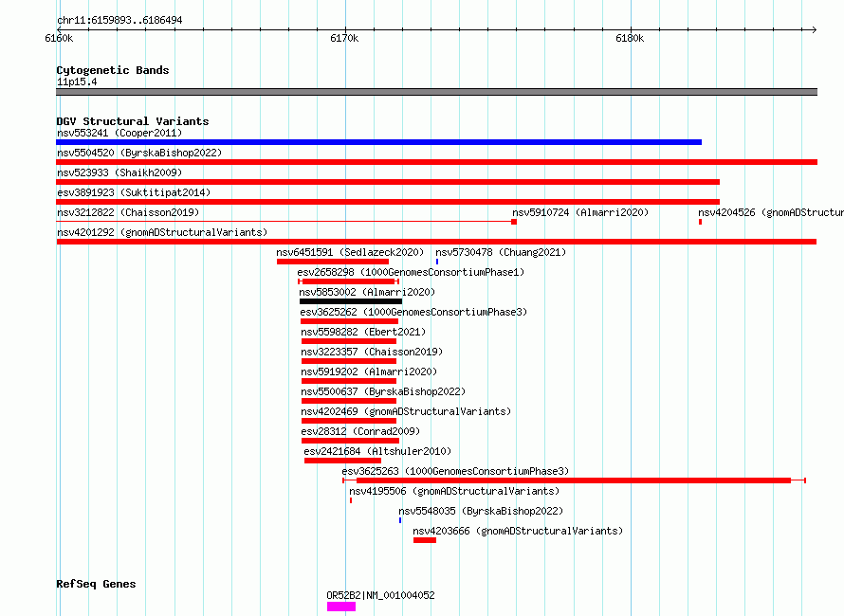Screen dimensions: 844x616
Task: Click the ruler's right arrowhead
Action: click(x=815, y=29)
